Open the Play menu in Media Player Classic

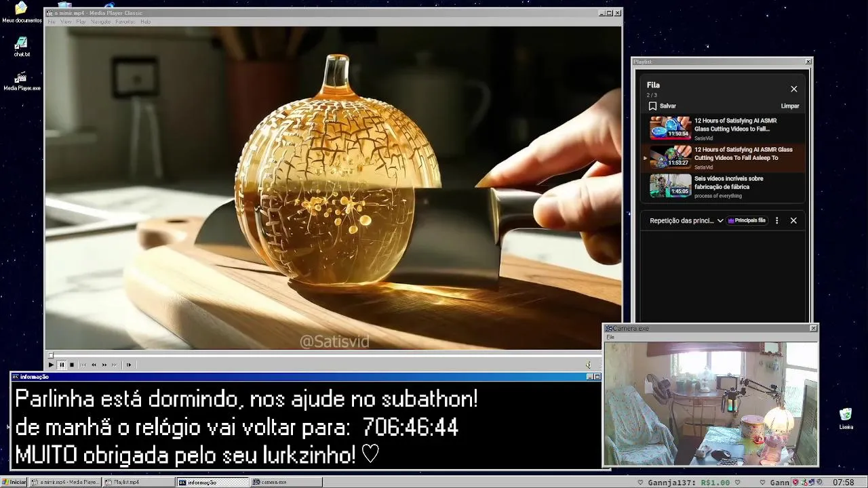click(x=81, y=22)
